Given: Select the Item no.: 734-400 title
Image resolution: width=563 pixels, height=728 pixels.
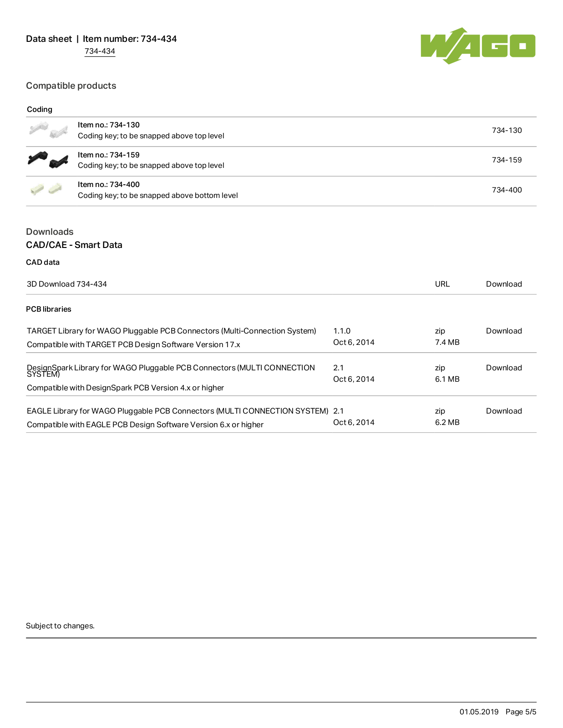Looking at the screenshot, I should point(109,184).
